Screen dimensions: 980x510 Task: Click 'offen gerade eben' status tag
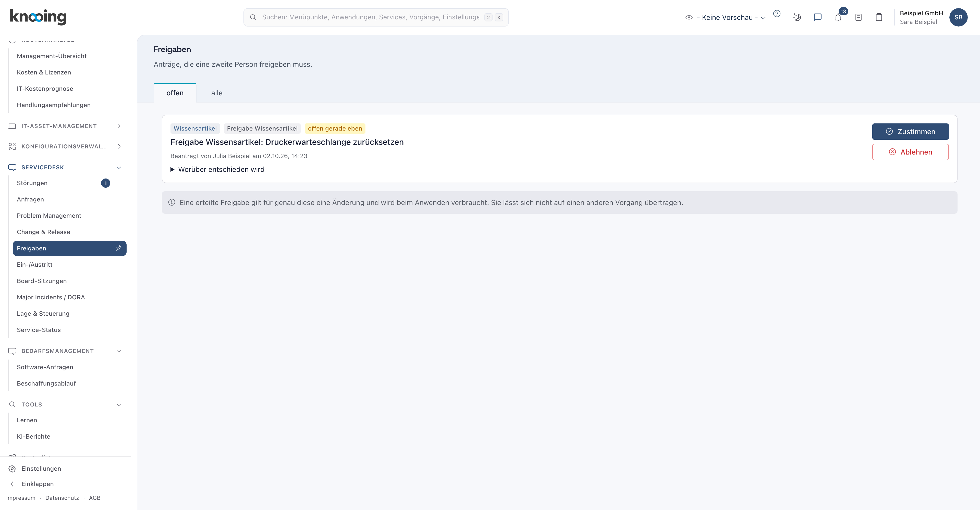(x=335, y=129)
